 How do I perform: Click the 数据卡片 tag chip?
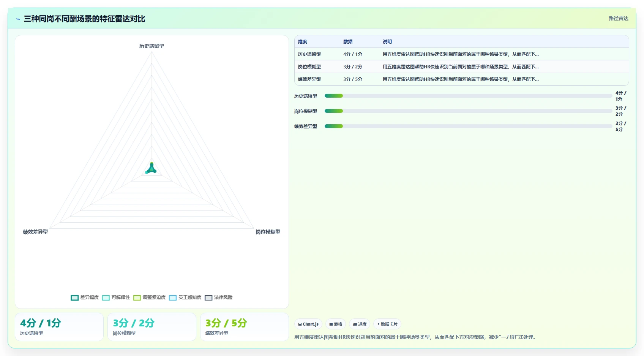point(387,324)
